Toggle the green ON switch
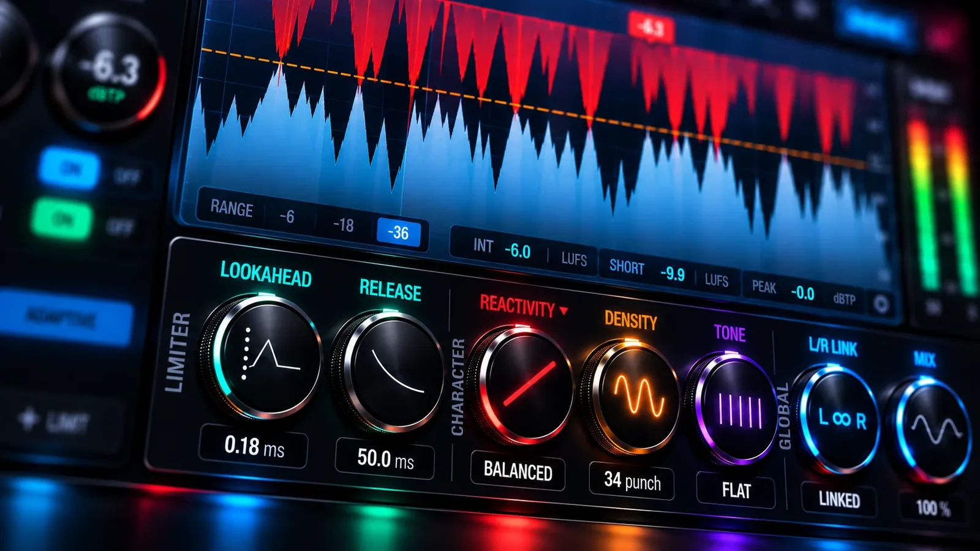 62,218
